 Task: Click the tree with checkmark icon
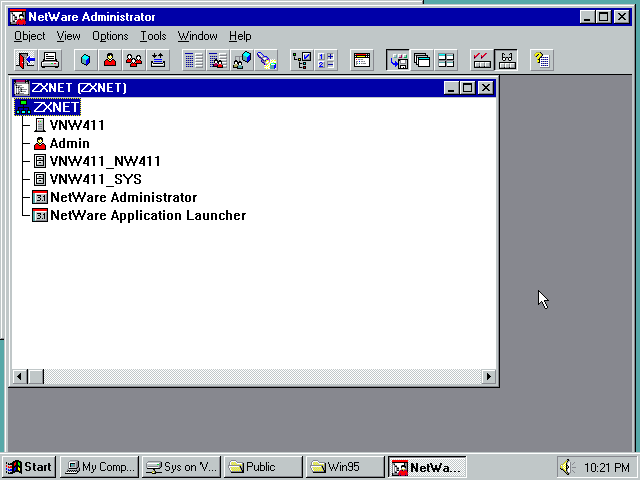[x=302, y=60]
